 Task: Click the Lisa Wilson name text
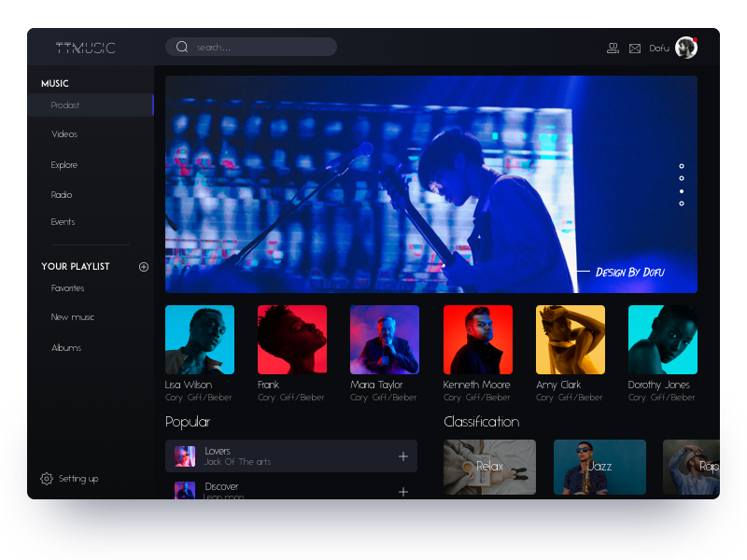[189, 385]
